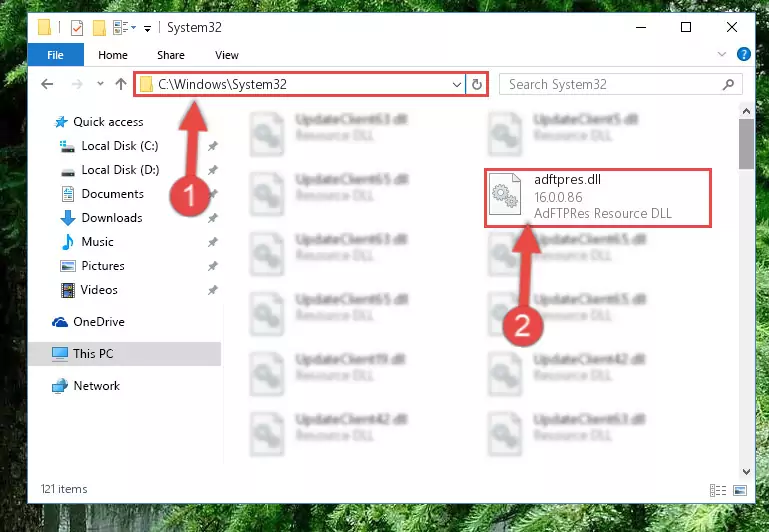Switch to the Home ribbon tab
769x532 pixels.
click(x=113, y=55)
